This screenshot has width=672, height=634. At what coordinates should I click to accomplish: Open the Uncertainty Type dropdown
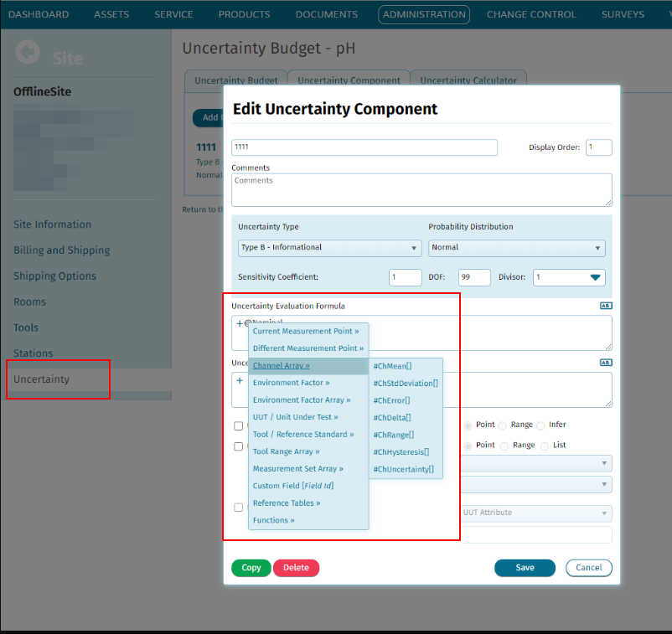[x=329, y=248]
